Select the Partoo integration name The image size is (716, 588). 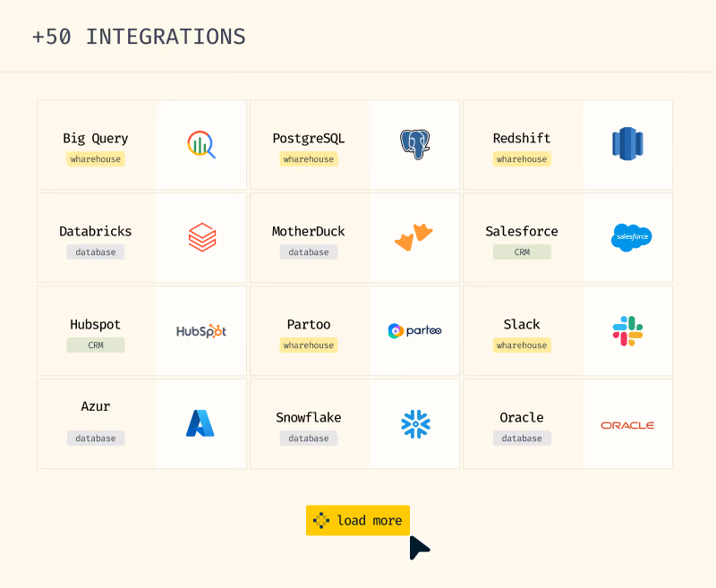tap(309, 325)
